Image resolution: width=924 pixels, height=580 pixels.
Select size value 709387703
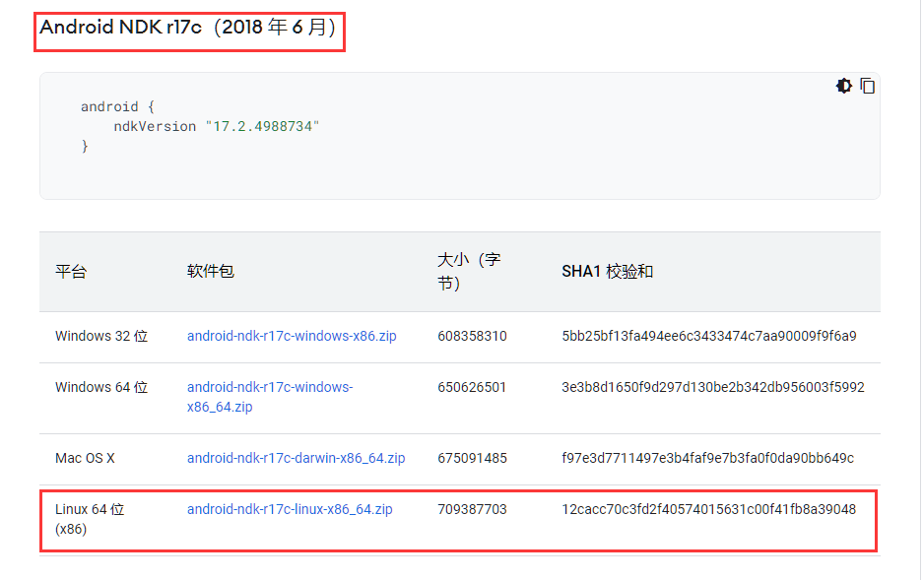[472, 509]
